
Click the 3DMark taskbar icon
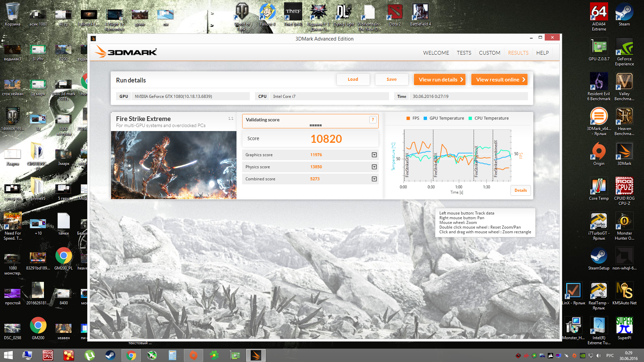pyautogui.click(x=256, y=355)
